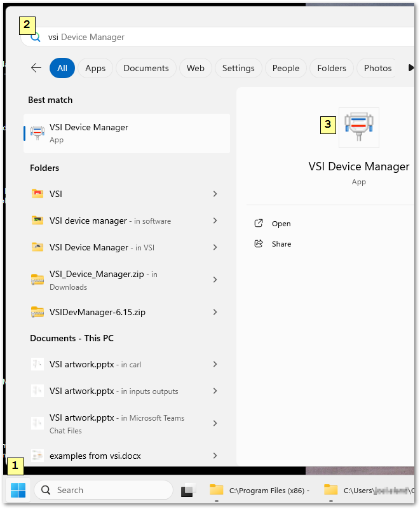Click Open in the preview pane

(281, 224)
